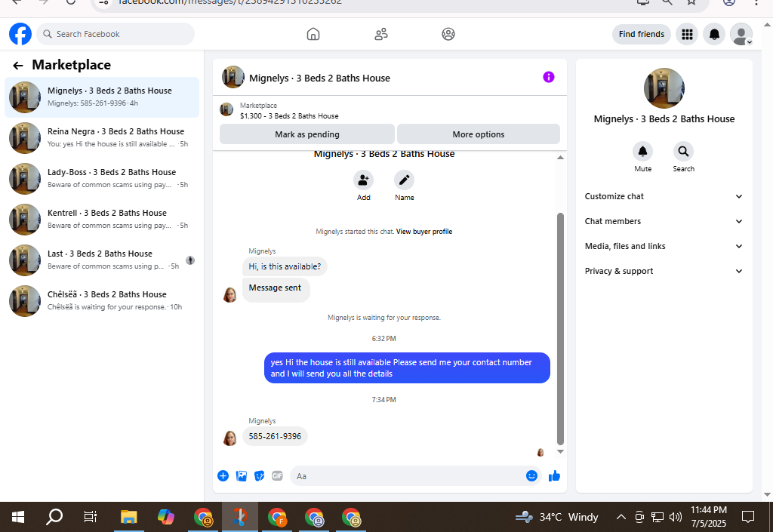Click the Facebook logo
The width and height of the screenshot is (773, 532).
tap(20, 34)
